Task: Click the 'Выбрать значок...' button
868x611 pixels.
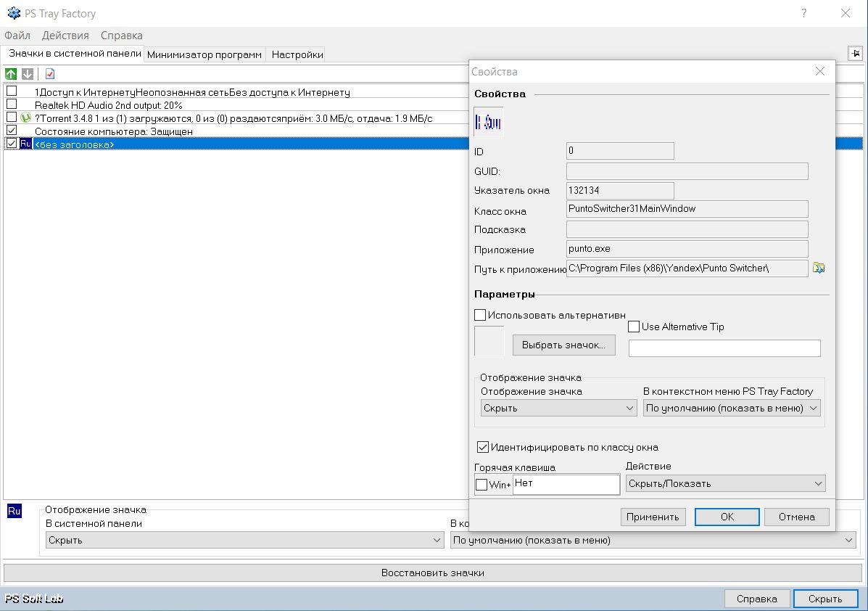Action: (563, 345)
